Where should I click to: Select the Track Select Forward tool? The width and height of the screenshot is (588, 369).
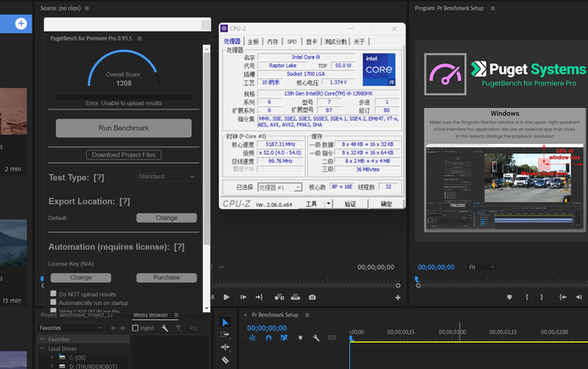coord(225,335)
